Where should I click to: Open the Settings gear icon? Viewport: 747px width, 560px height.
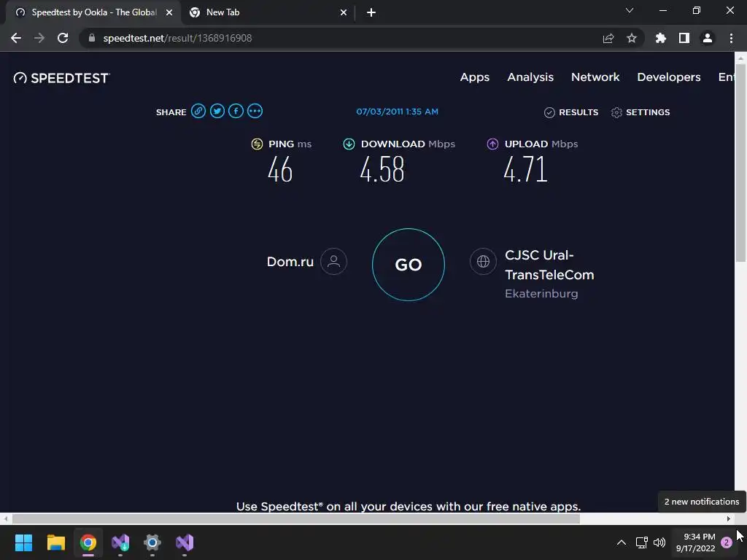[x=616, y=112]
